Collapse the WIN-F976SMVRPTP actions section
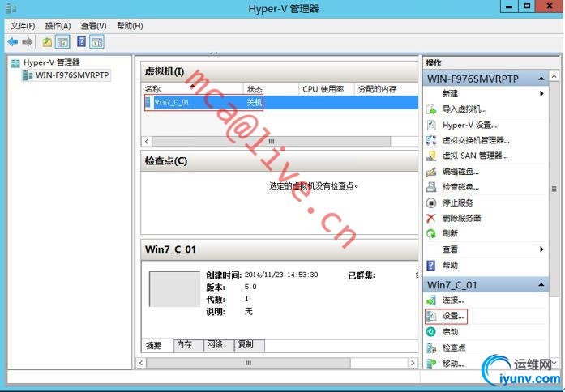Image resolution: width=565 pixels, height=392 pixels. point(541,79)
